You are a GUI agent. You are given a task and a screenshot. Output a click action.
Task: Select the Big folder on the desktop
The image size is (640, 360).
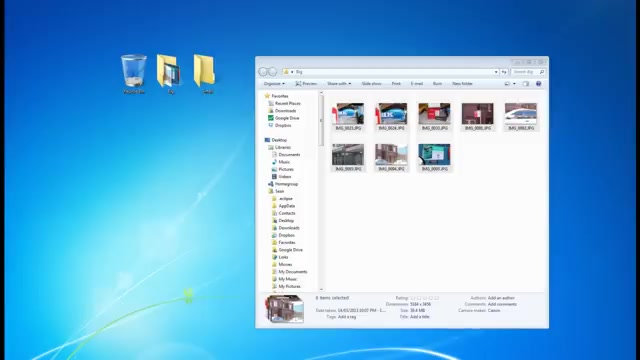click(169, 74)
